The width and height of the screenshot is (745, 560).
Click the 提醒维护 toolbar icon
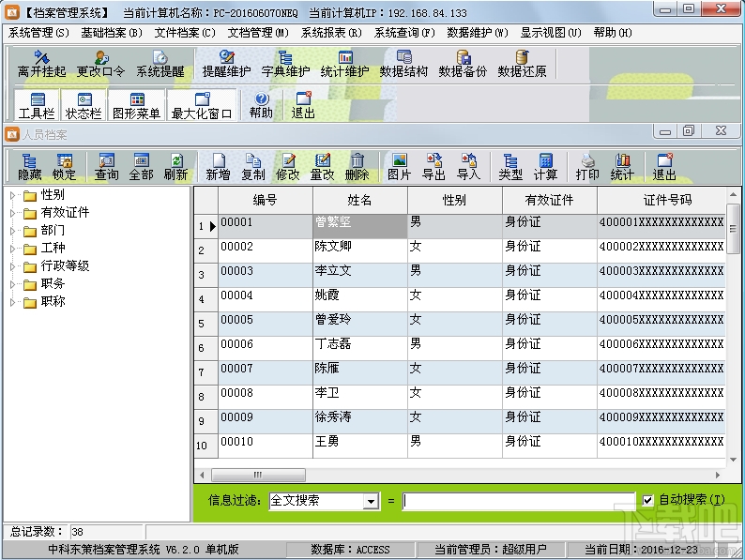[x=227, y=64]
